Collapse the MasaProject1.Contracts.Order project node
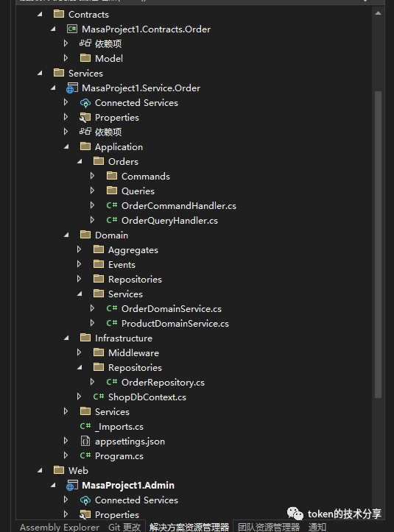394x532 pixels. [53, 29]
